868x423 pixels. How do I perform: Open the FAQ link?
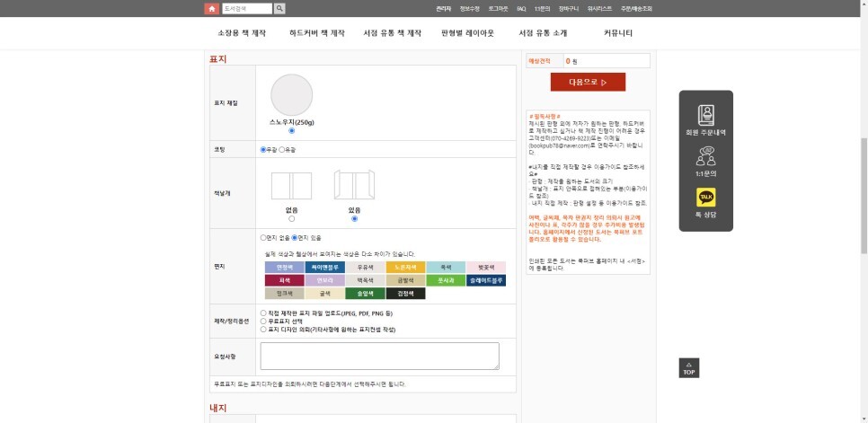(x=521, y=9)
